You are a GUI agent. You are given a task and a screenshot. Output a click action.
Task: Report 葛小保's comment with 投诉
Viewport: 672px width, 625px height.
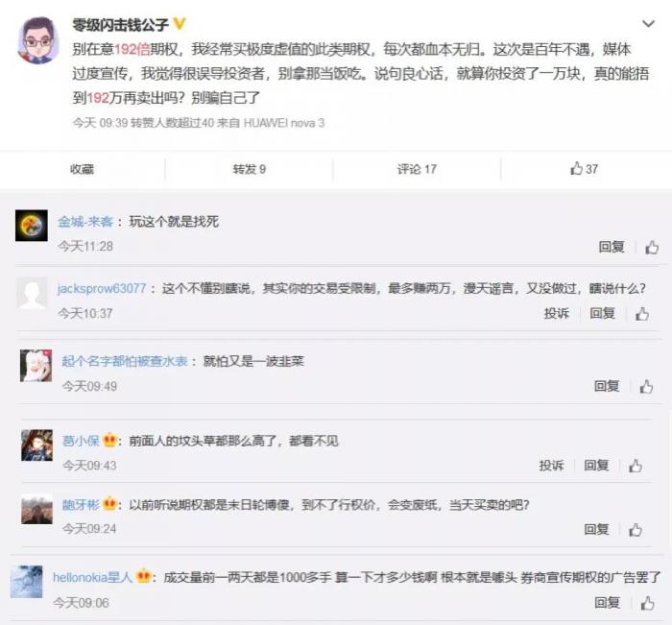pyautogui.click(x=551, y=466)
